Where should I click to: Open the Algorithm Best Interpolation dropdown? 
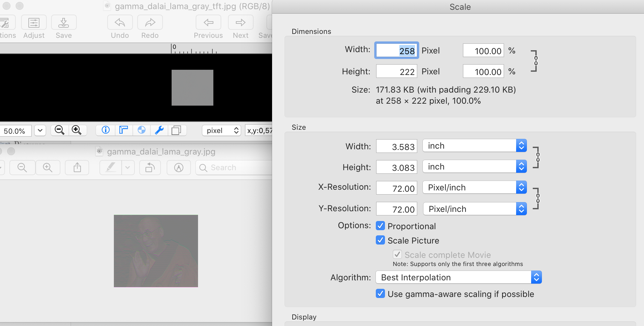(459, 277)
